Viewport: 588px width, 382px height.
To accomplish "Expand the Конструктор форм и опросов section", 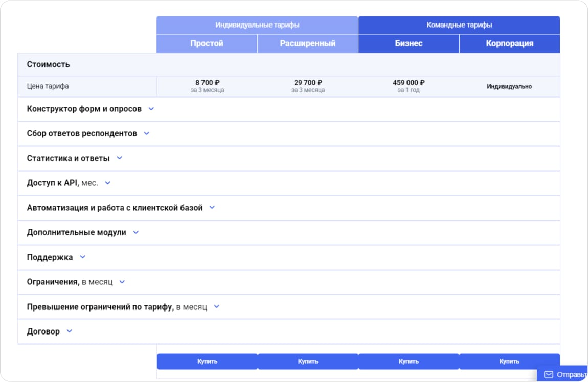I will 151,109.
